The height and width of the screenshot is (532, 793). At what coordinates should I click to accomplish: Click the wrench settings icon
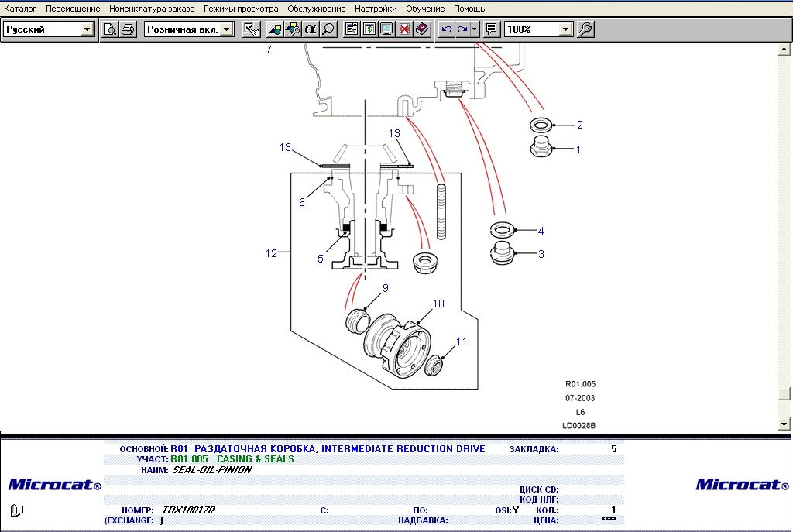pos(585,29)
